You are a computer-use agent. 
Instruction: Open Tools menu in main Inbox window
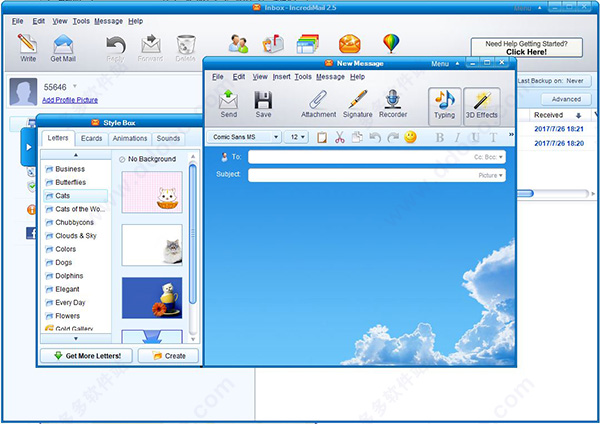pos(81,21)
